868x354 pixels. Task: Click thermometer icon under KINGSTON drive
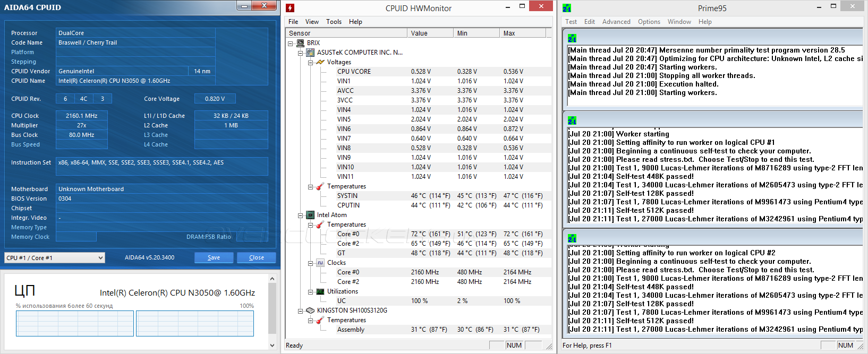(x=320, y=320)
